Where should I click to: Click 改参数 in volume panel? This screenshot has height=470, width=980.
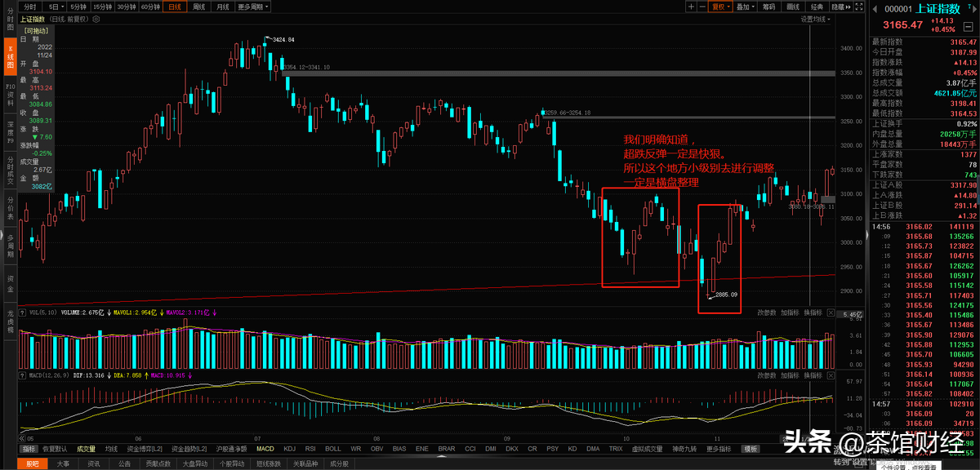(x=766, y=313)
